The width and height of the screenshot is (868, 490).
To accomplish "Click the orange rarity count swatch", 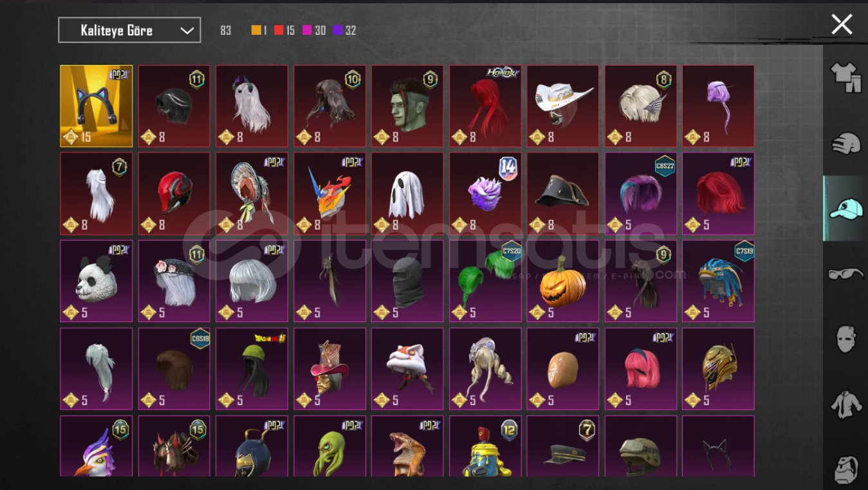I will pos(256,30).
